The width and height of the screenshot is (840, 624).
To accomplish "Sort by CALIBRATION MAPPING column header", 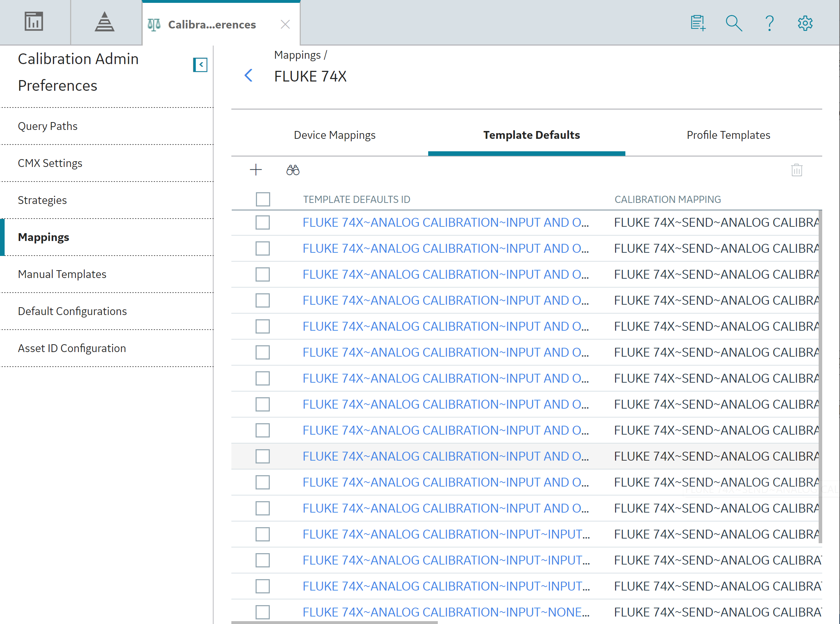I will click(x=667, y=199).
